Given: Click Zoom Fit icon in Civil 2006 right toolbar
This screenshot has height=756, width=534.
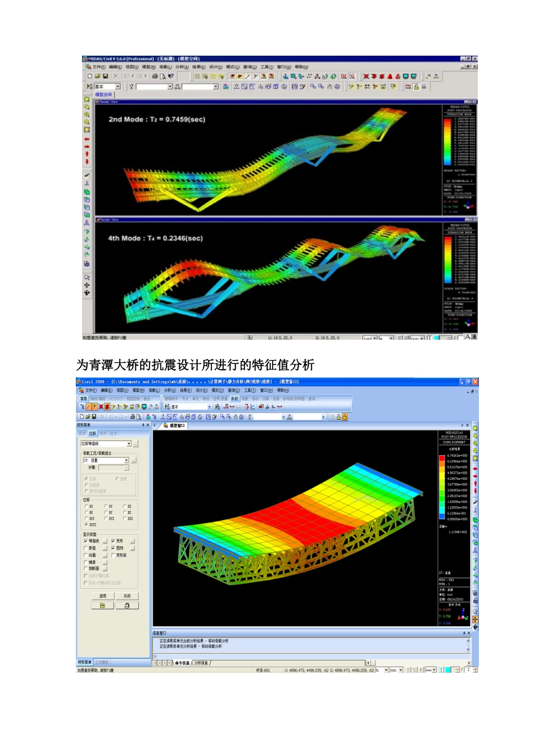Looking at the screenshot, I should pyautogui.click(x=475, y=429).
